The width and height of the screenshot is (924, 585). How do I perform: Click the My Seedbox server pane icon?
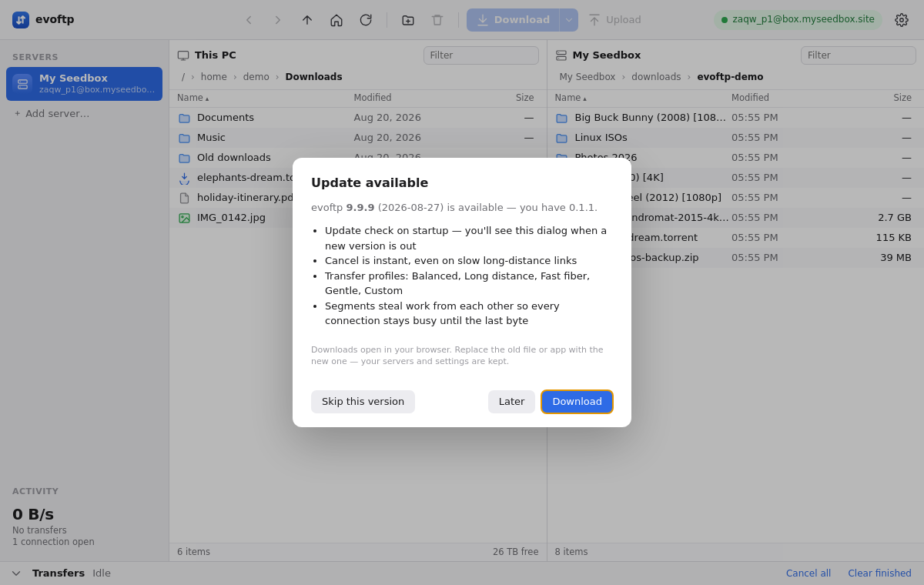tap(561, 55)
